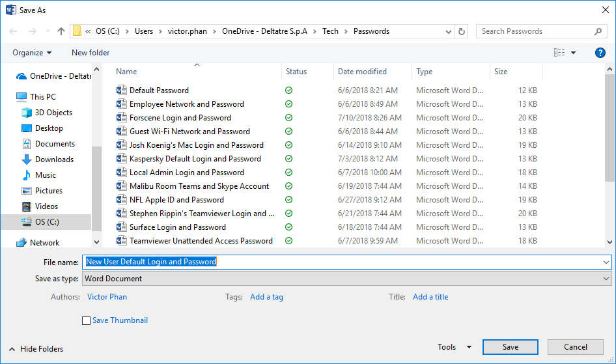616x364 pixels.
Task: Open the Organize menu
Action: coord(32,53)
